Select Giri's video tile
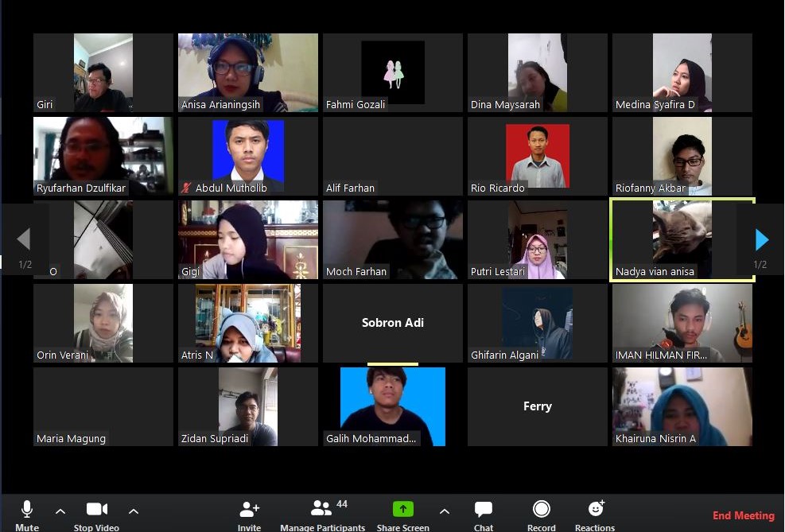785x532 pixels. click(x=103, y=72)
